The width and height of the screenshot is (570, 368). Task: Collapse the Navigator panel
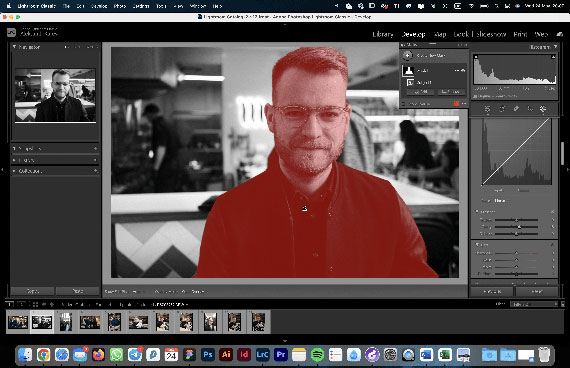pyautogui.click(x=15, y=47)
